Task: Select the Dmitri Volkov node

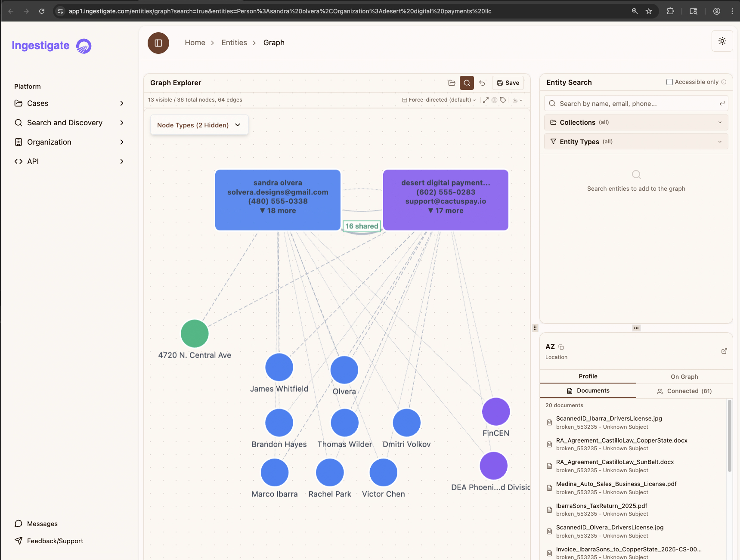Action: point(406,423)
